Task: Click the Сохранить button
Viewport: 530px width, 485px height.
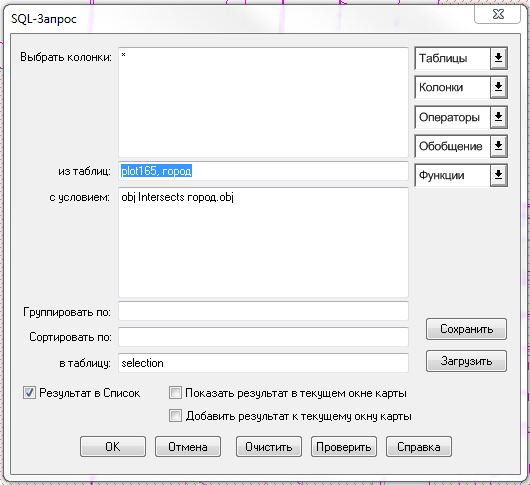Action: click(466, 329)
